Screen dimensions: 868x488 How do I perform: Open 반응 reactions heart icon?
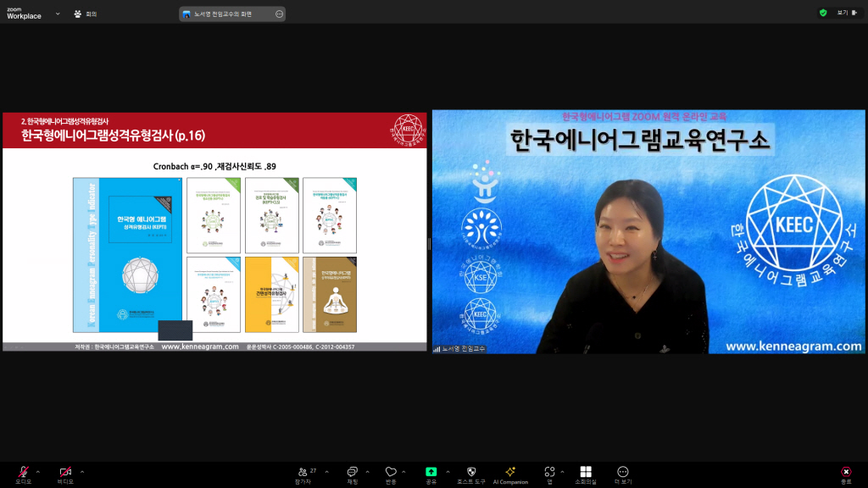point(391,471)
